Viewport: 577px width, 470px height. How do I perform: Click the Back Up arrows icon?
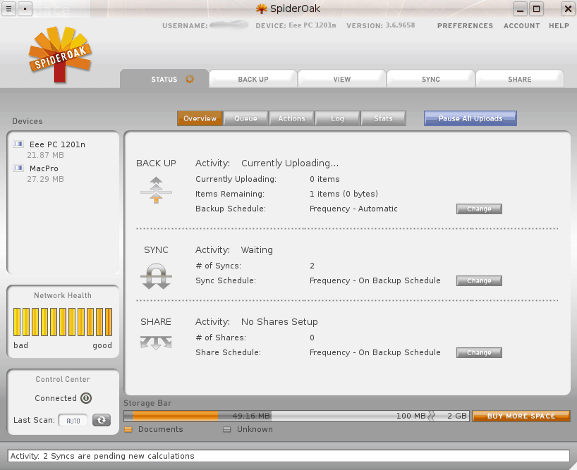[156, 190]
